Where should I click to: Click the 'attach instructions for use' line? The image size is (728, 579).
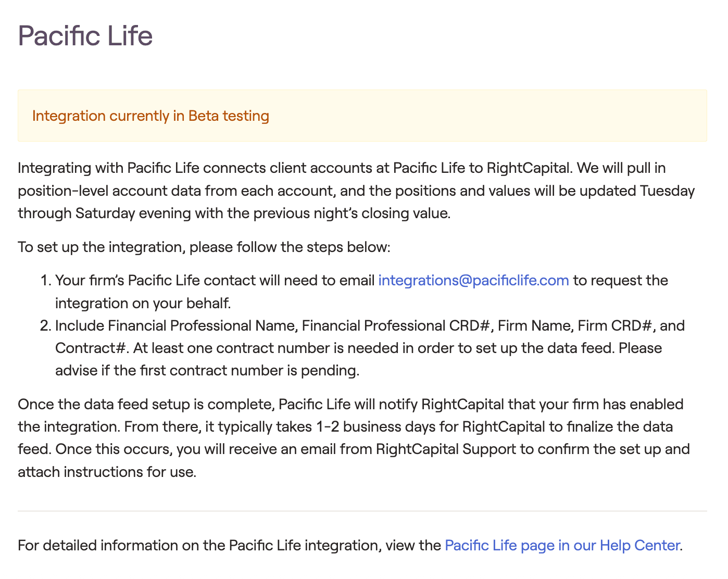pyautogui.click(x=107, y=472)
